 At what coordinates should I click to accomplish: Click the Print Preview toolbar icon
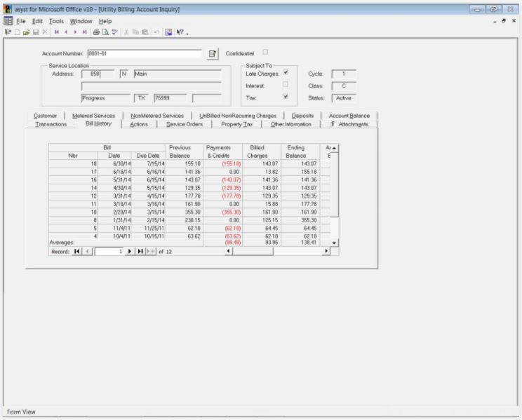[x=105, y=32]
